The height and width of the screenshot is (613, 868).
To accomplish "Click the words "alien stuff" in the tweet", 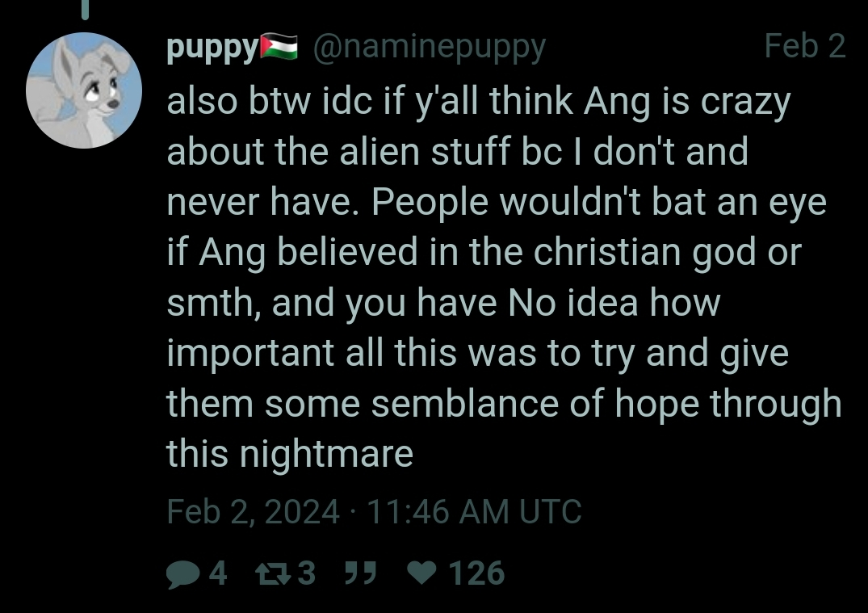I will (x=426, y=152).
